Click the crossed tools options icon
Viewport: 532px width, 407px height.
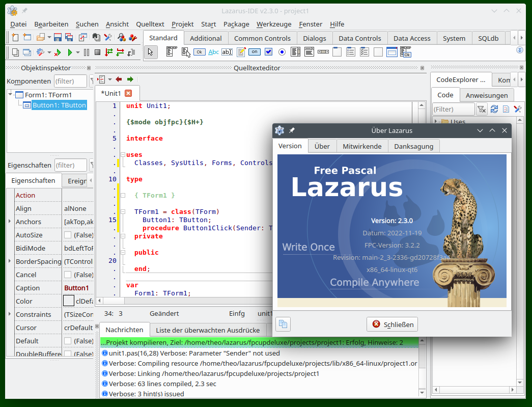108,37
